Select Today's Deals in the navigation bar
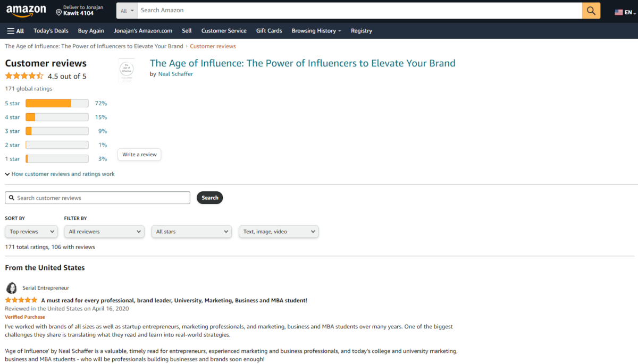 (x=51, y=30)
